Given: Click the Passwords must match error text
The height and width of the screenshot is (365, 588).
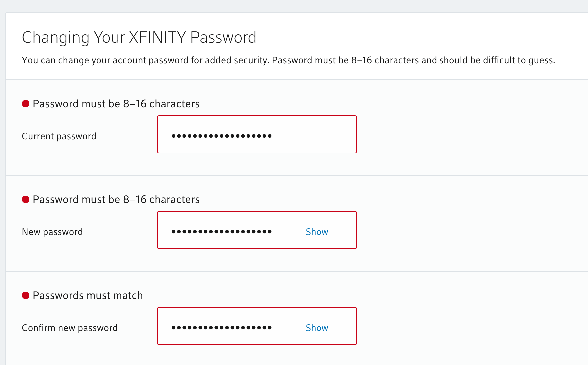Looking at the screenshot, I should point(88,295).
